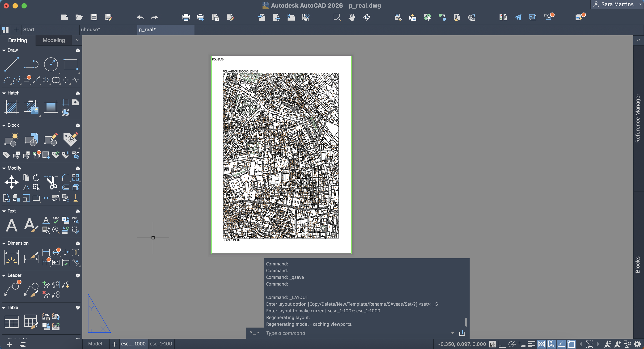Image resolution: width=644 pixels, height=349 pixels.
Task: Select the Trim scissors tool
Action: (x=51, y=183)
